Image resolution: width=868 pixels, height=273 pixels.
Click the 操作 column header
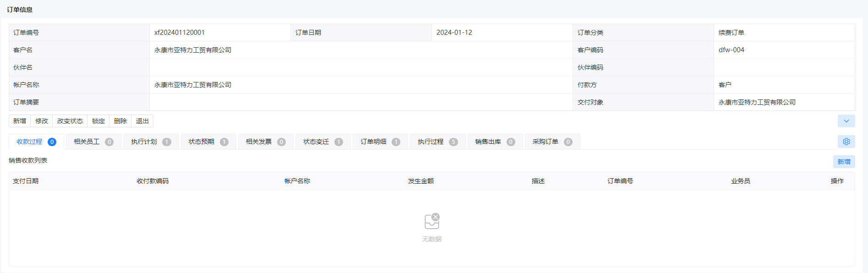click(837, 181)
